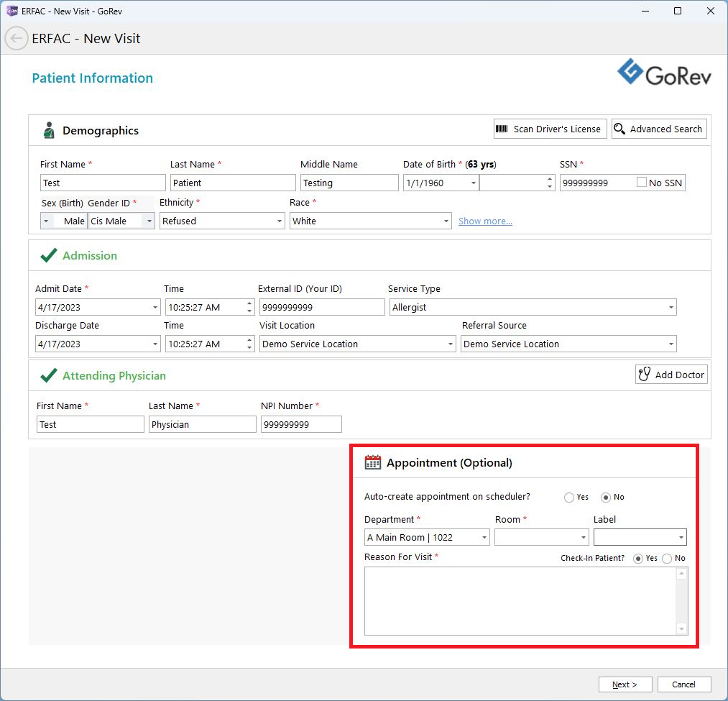
Task: Click the Middle Name field
Action: click(x=349, y=183)
